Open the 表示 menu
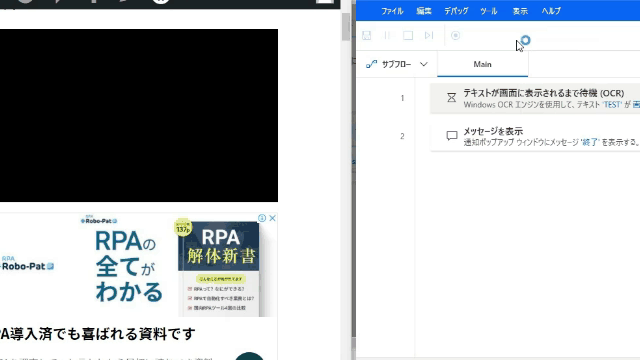The height and width of the screenshot is (360, 640). point(520,11)
